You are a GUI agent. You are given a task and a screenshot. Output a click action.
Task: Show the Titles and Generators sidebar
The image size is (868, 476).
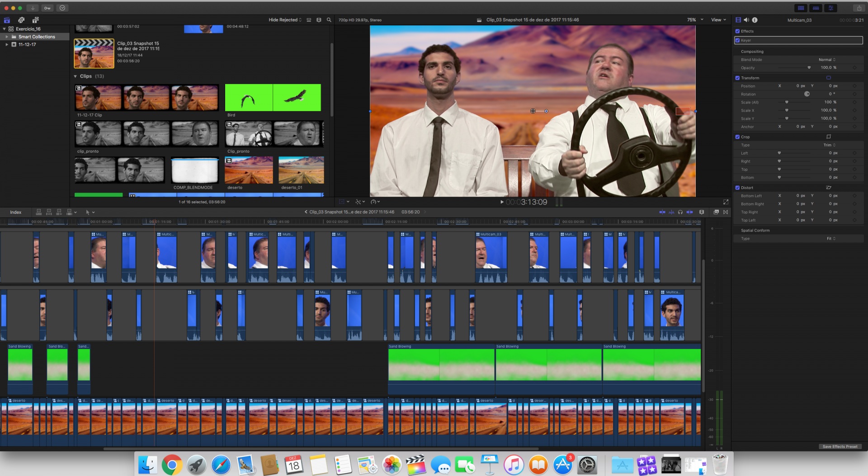35,20
